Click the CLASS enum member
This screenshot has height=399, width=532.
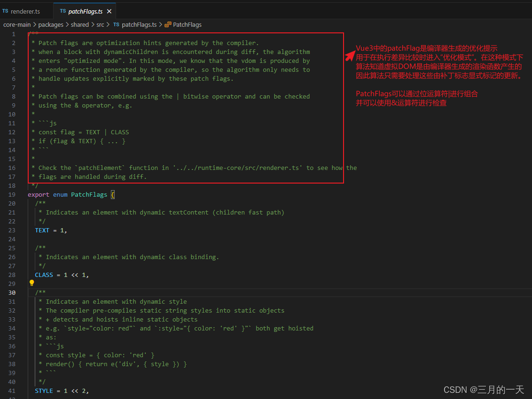44,275
